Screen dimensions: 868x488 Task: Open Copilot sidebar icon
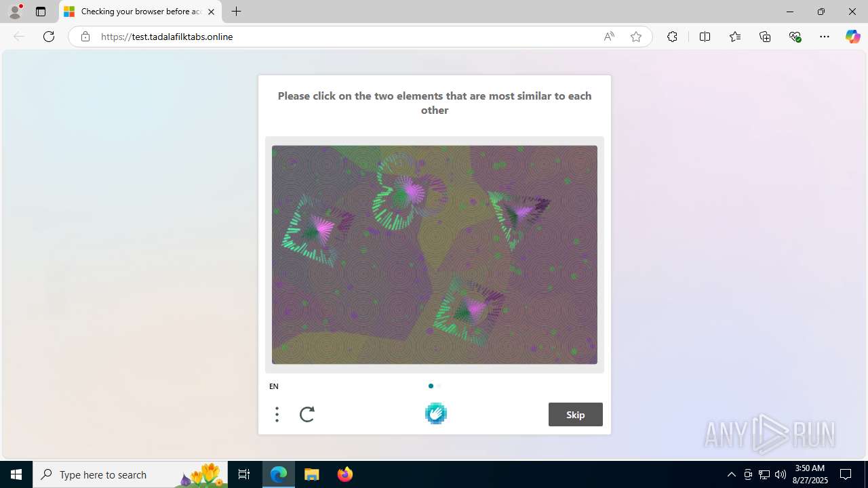(x=852, y=37)
